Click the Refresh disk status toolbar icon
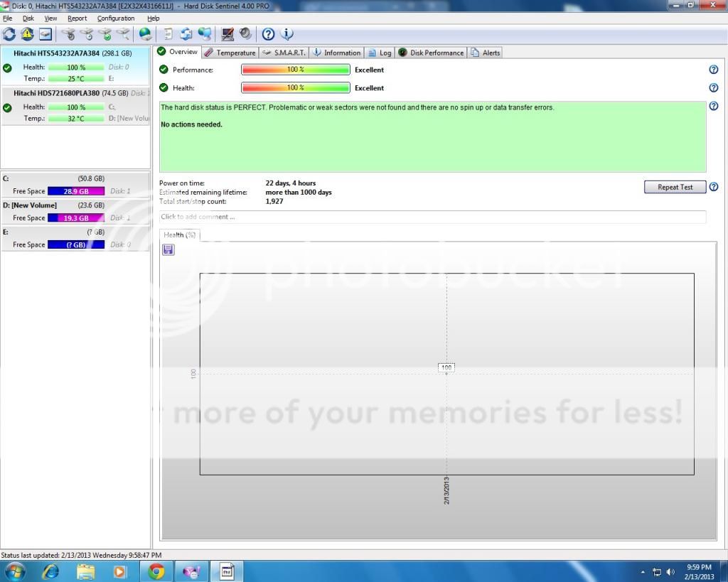This screenshot has width=728, height=582. coord(9,33)
